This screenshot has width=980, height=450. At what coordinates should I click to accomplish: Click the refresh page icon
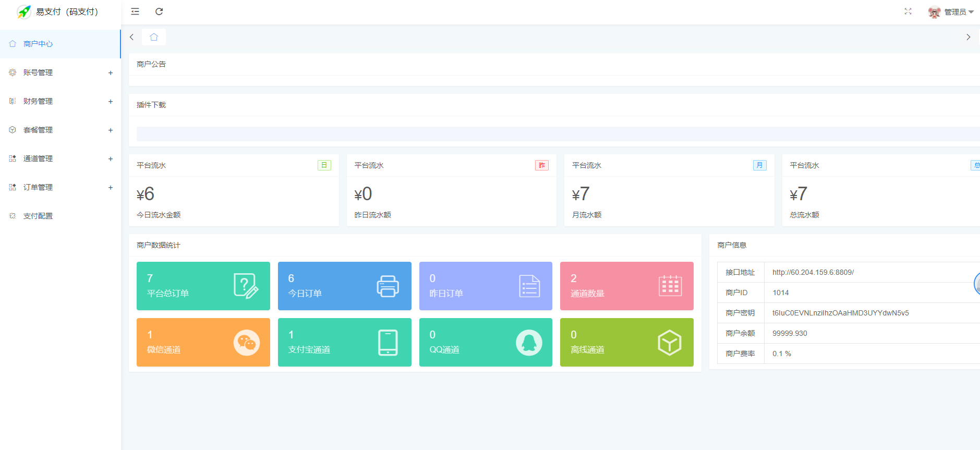[x=159, y=11]
